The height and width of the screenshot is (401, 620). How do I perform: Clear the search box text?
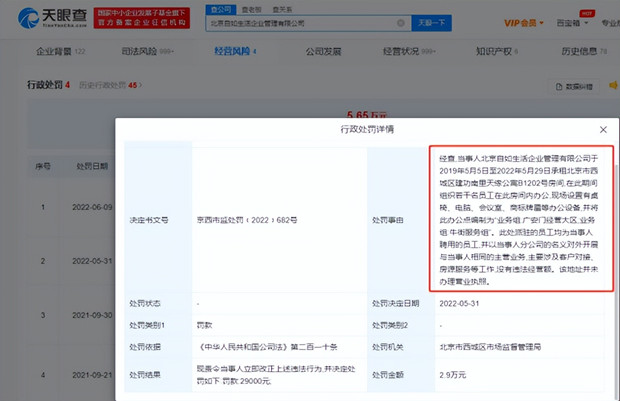401,23
